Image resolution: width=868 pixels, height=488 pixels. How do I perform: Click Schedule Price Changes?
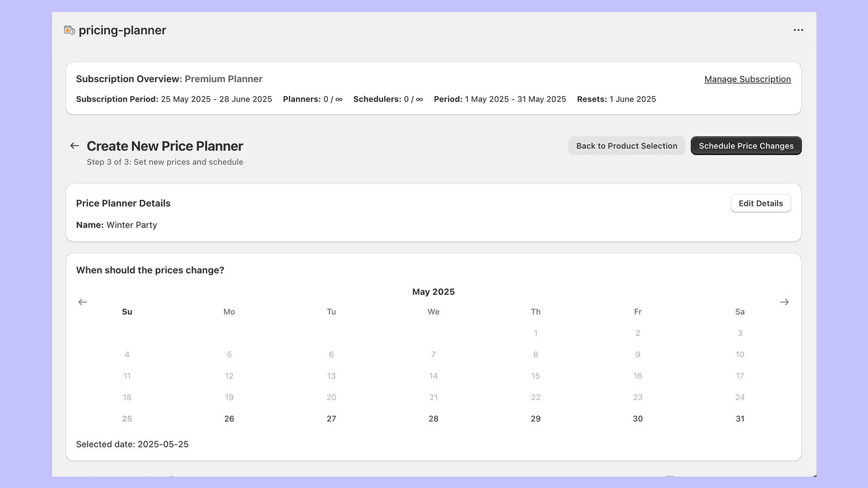point(746,145)
